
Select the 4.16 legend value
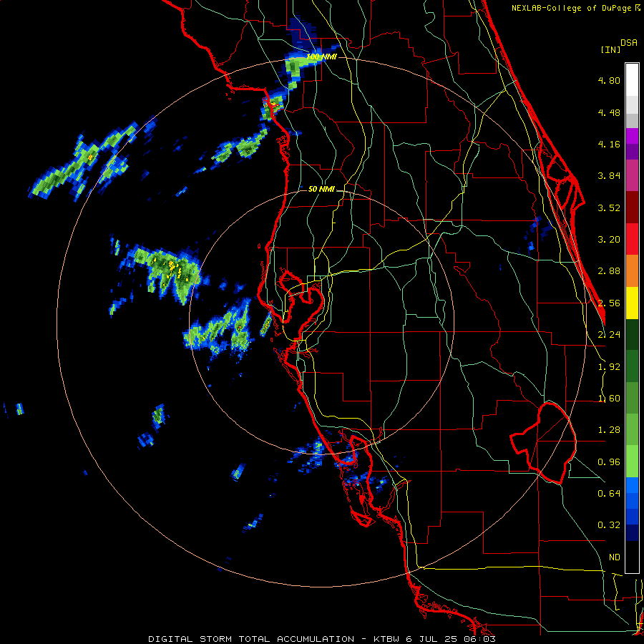[609, 144]
